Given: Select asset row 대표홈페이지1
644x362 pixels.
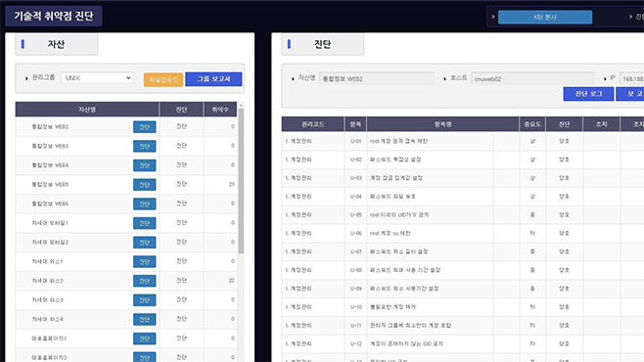Looking at the screenshot, I should [126, 339].
